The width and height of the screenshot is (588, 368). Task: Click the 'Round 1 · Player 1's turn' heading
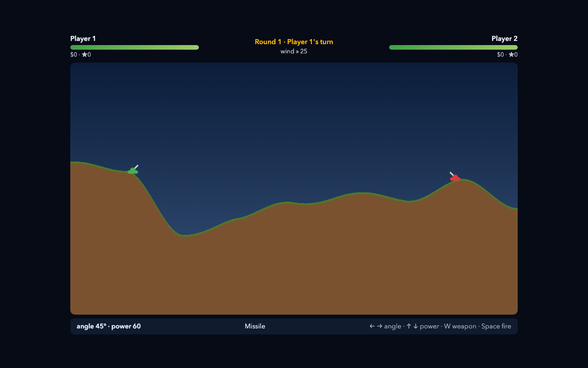pyautogui.click(x=294, y=42)
